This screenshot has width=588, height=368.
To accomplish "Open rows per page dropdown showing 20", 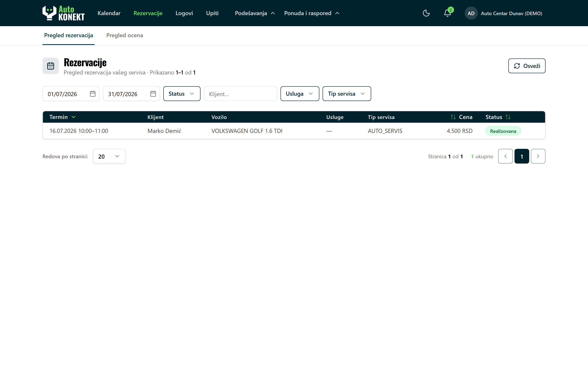I will pyautogui.click(x=109, y=156).
